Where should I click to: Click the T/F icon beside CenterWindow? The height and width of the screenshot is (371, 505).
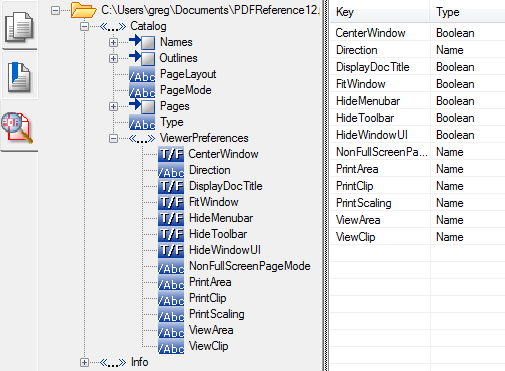(x=171, y=154)
